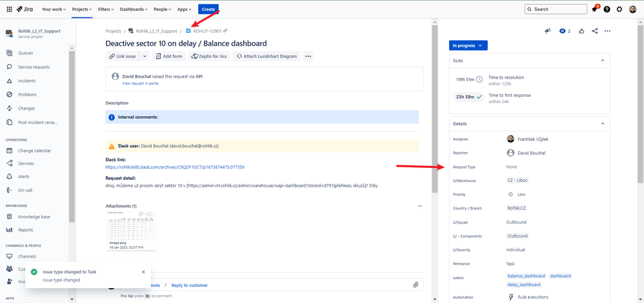
Task: Click the Link issue button
Action: [123, 56]
